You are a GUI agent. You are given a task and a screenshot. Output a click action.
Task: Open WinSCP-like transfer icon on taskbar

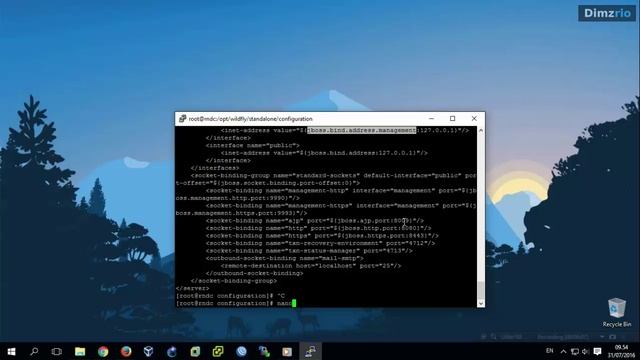(x=264, y=351)
